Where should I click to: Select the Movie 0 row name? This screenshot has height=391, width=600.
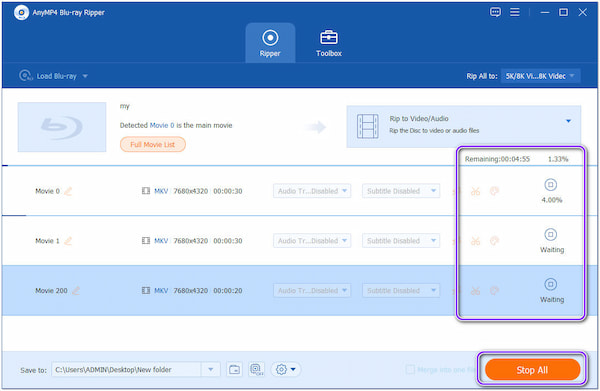[47, 191]
